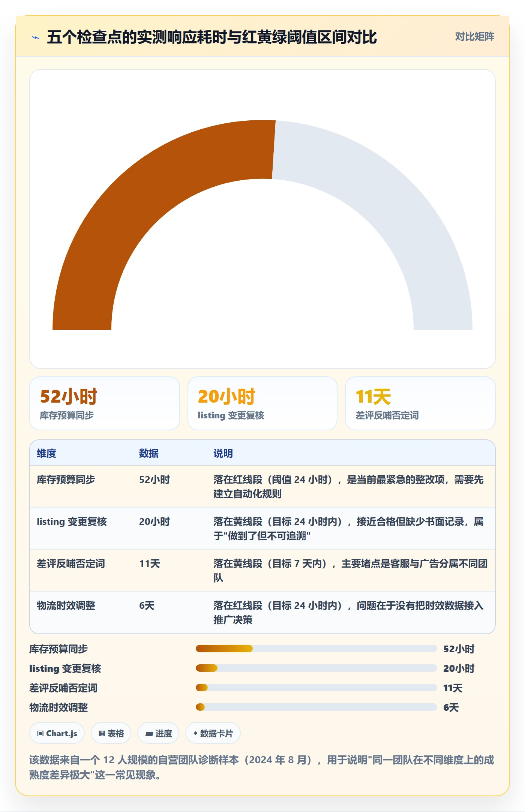
Task: Click the listing 变更复核 label left of its progress bar
Action: (65, 668)
